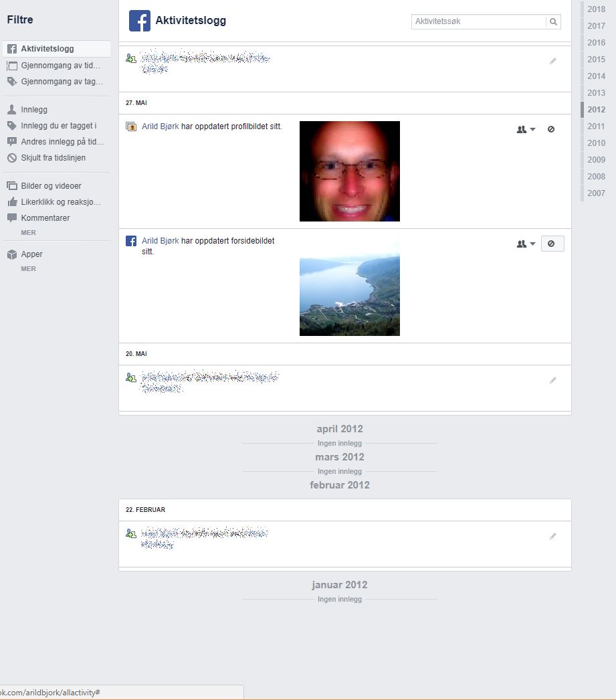Click the search magnifier icon
The height and width of the screenshot is (700, 616).
tap(553, 21)
